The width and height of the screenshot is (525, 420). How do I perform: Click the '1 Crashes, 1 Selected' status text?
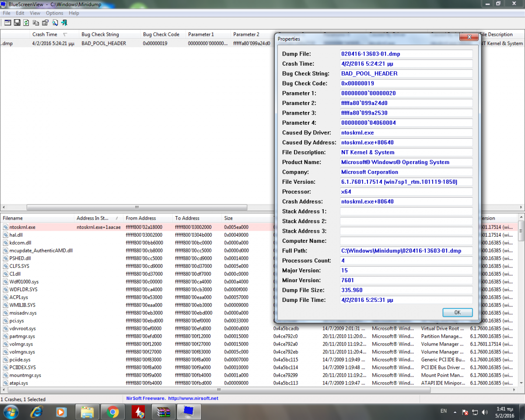click(x=23, y=399)
